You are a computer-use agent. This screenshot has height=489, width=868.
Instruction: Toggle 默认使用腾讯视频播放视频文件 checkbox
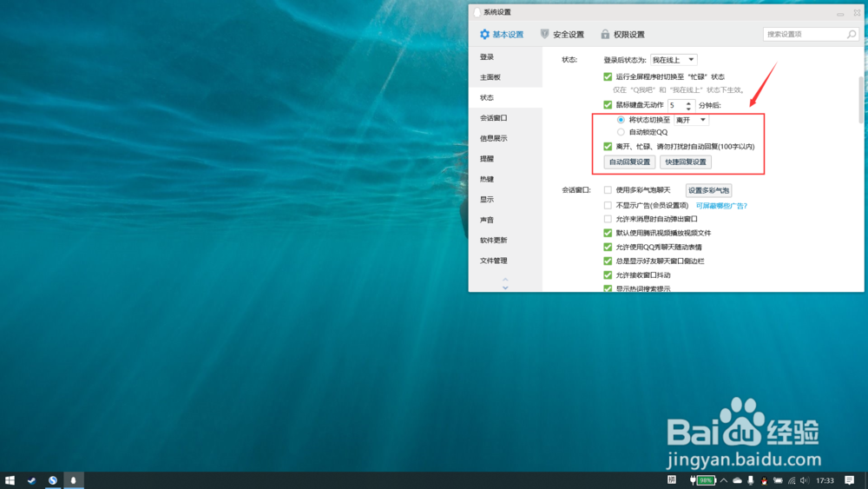pyautogui.click(x=608, y=233)
